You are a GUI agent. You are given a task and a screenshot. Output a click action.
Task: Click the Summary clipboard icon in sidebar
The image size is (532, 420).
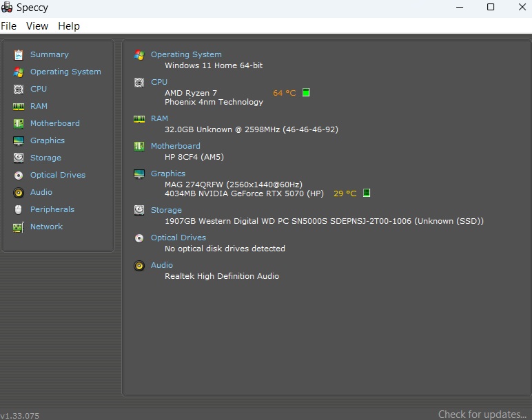coord(19,54)
